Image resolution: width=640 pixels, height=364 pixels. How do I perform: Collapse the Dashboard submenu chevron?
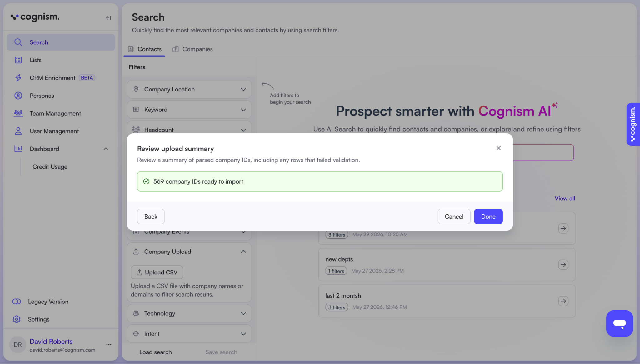[x=106, y=149]
